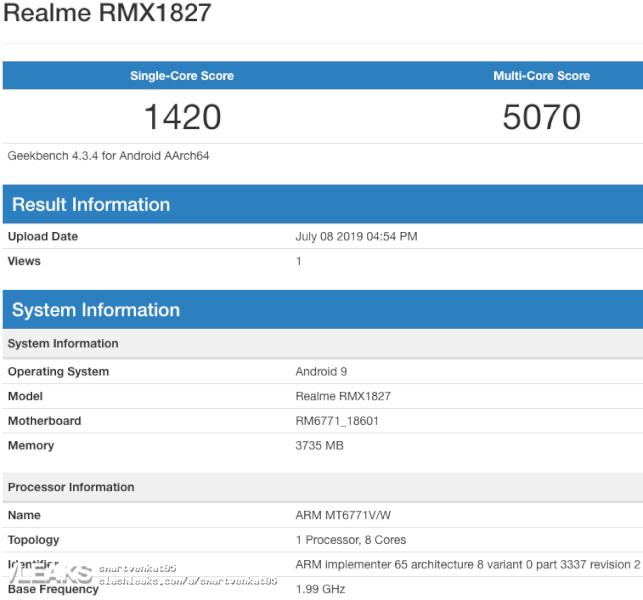The image size is (643, 600).
Task: Select the 'Processor Information' subheading
Action: tap(71, 487)
